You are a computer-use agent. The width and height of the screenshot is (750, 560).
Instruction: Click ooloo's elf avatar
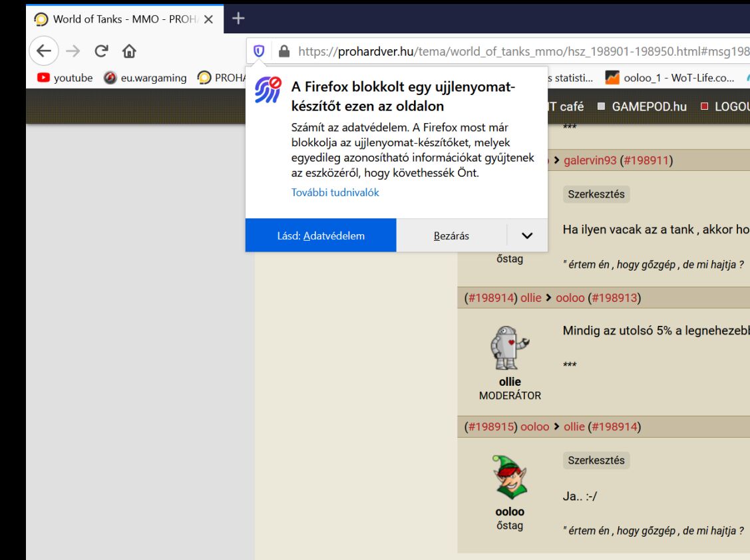pyautogui.click(x=510, y=478)
